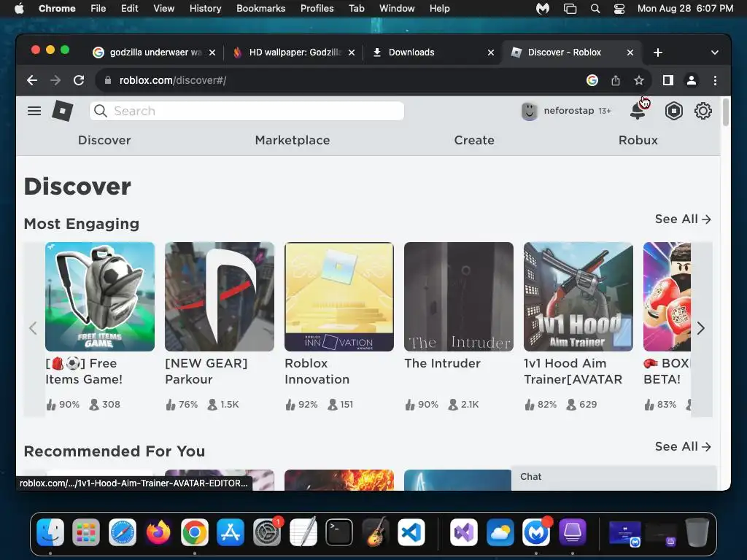747x560 pixels.
Task: Open the Roblox settings gear icon
Action: pos(703,111)
